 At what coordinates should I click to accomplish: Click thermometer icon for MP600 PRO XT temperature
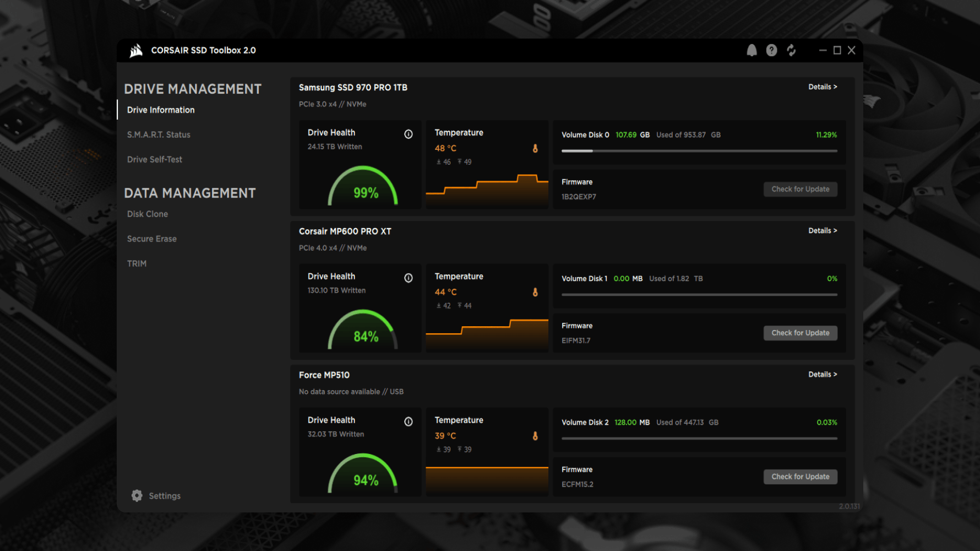click(x=535, y=292)
